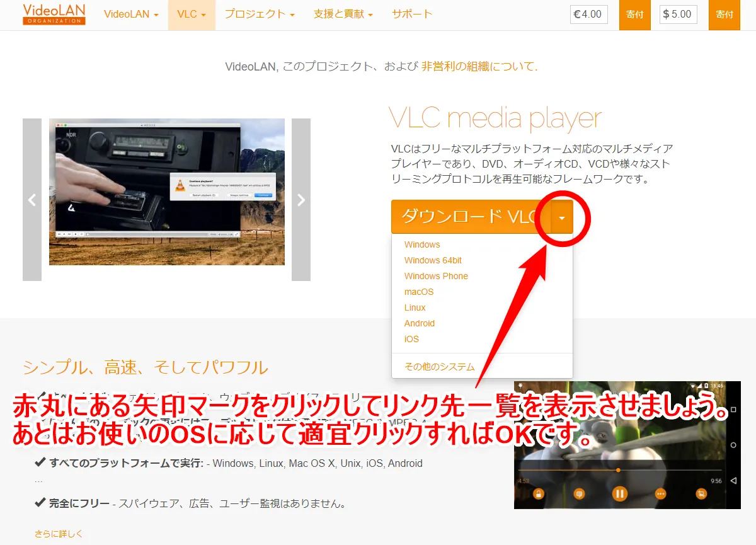This screenshot has width=756, height=545.
Task: Open the サポート page
Action: click(412, 14)
